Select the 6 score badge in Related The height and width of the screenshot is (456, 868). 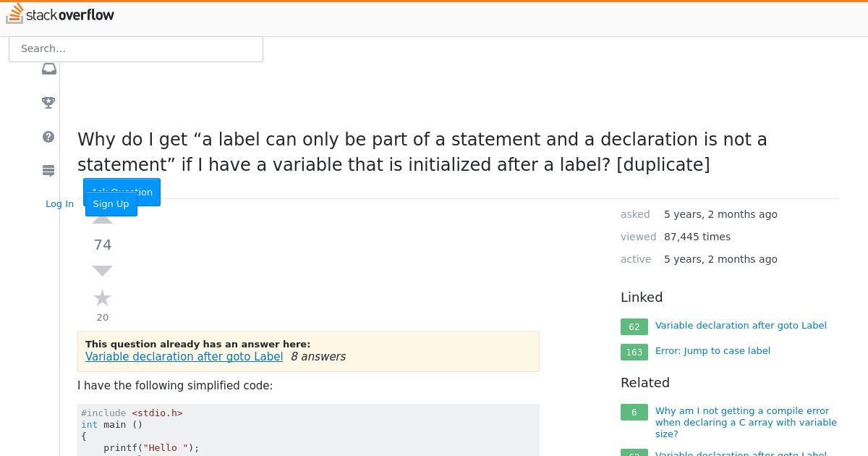(x=634, y=412)
